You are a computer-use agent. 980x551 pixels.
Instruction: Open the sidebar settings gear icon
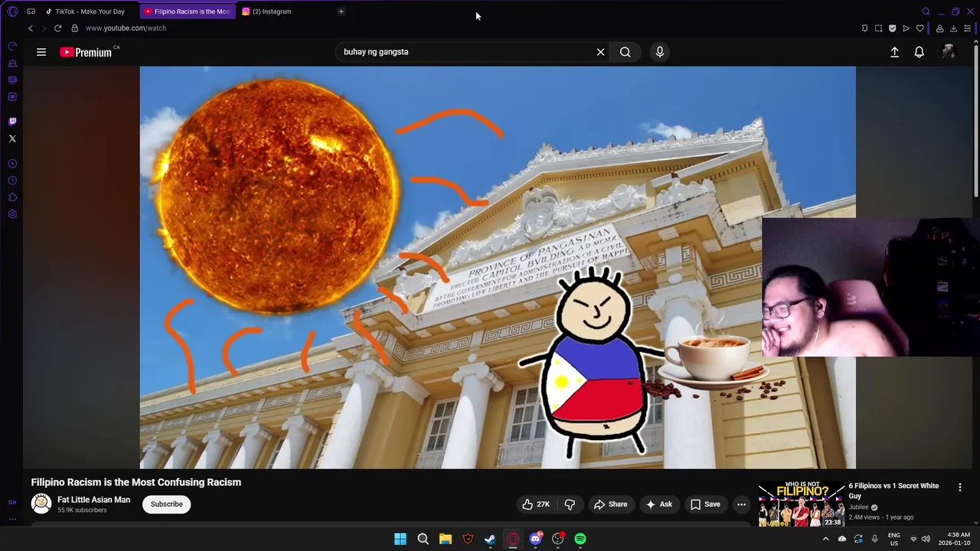click(12, 214)
